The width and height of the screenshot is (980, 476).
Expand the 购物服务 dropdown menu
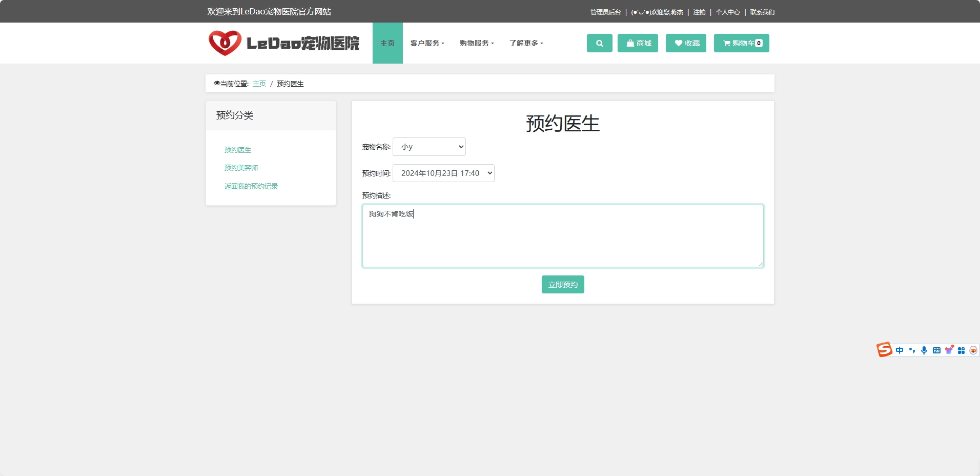click(x=476, y=43)
